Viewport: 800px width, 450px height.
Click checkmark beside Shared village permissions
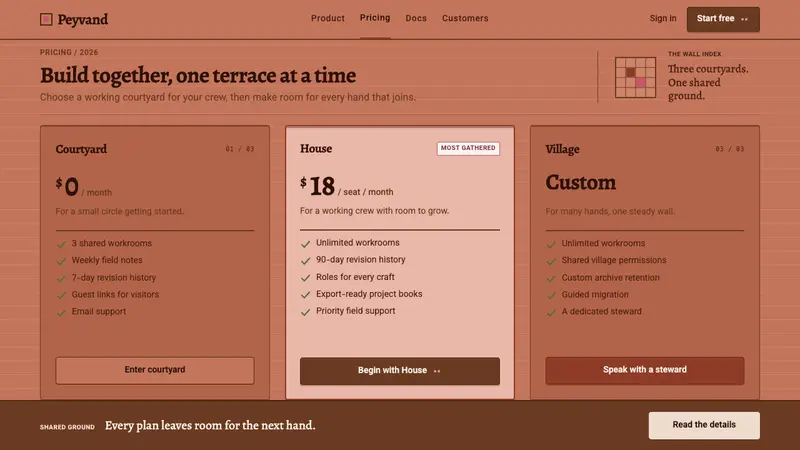[551, 261]
